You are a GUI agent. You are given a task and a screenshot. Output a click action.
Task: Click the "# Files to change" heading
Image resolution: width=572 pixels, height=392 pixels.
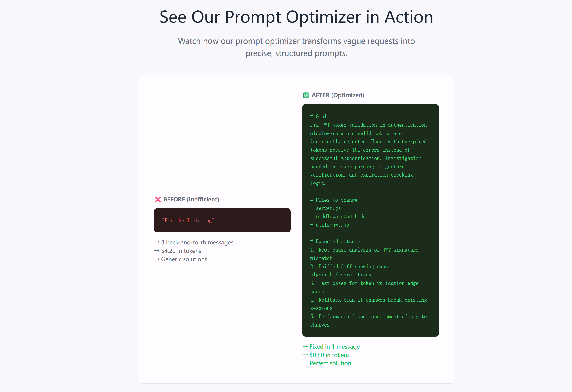click(x=334, y=200)
